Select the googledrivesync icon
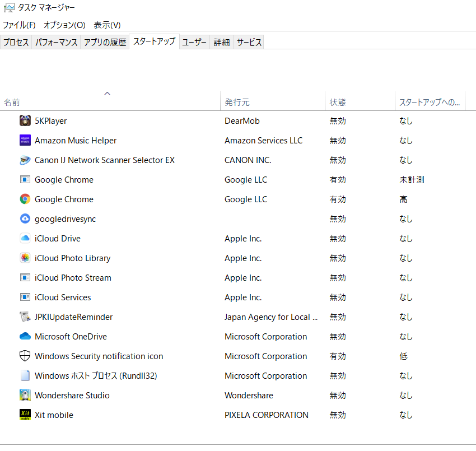476x451 pixels. (25, 218)
